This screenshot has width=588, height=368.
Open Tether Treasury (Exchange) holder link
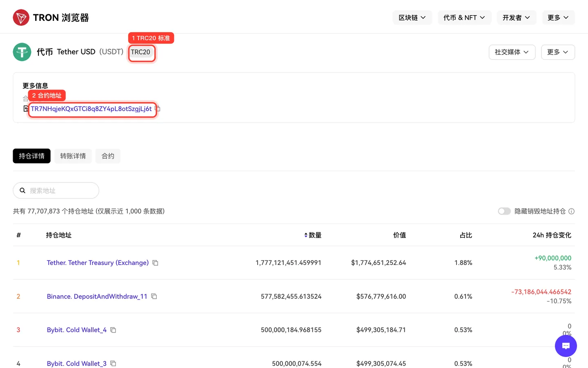tap(98, 263)
